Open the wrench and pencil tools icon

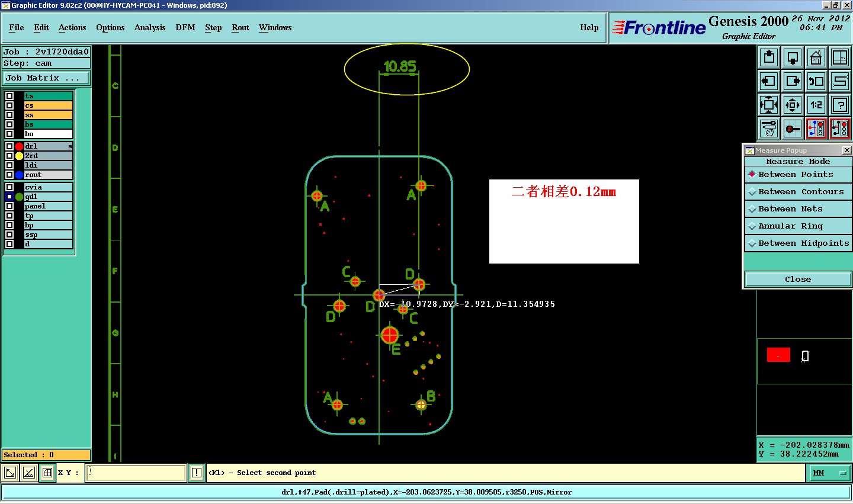[769, 129]
